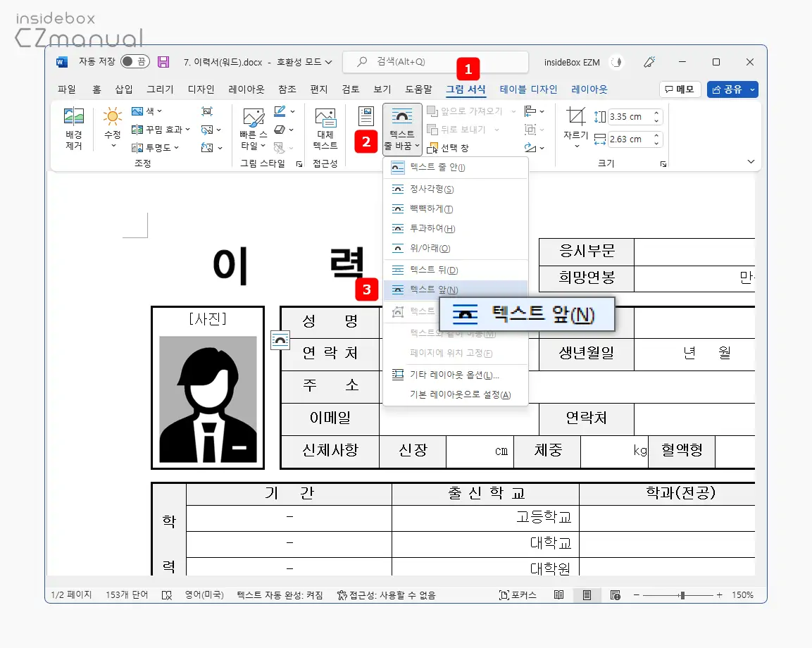This screenshot has height=648, width=812.
Task: Click the Word app icon in title bar
Action: point(62,62)
